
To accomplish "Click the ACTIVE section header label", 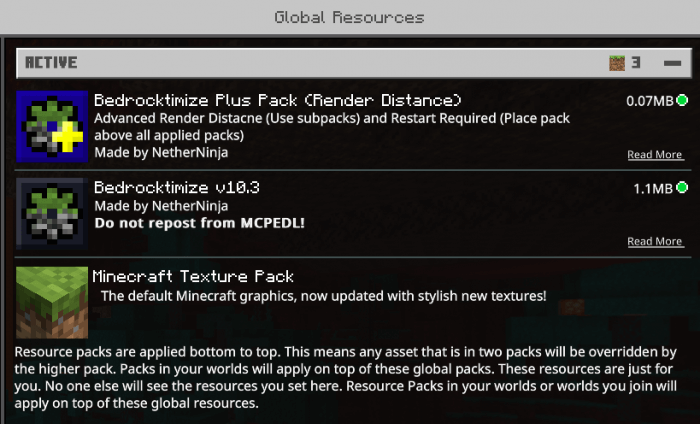I will (x=51, y=63).
